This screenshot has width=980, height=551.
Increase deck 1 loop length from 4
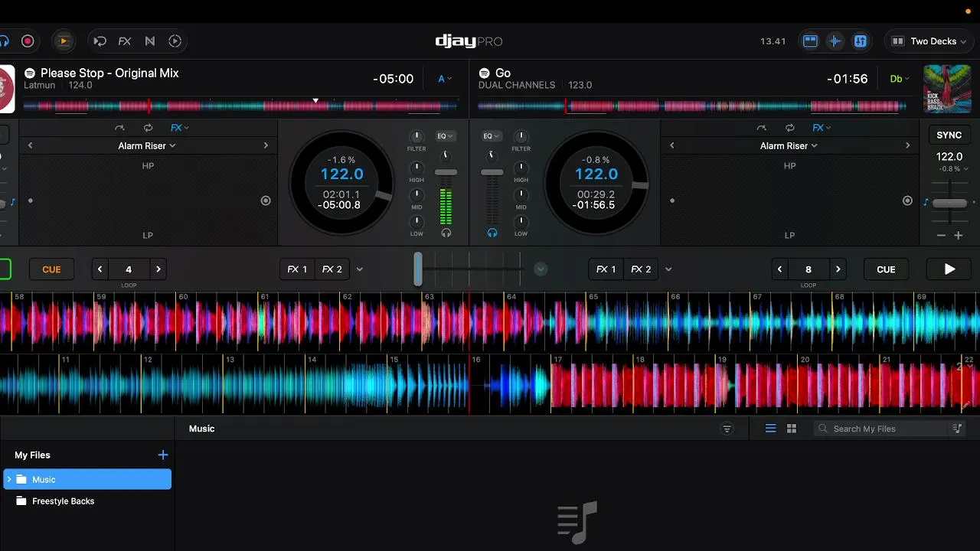pos(158,269)
